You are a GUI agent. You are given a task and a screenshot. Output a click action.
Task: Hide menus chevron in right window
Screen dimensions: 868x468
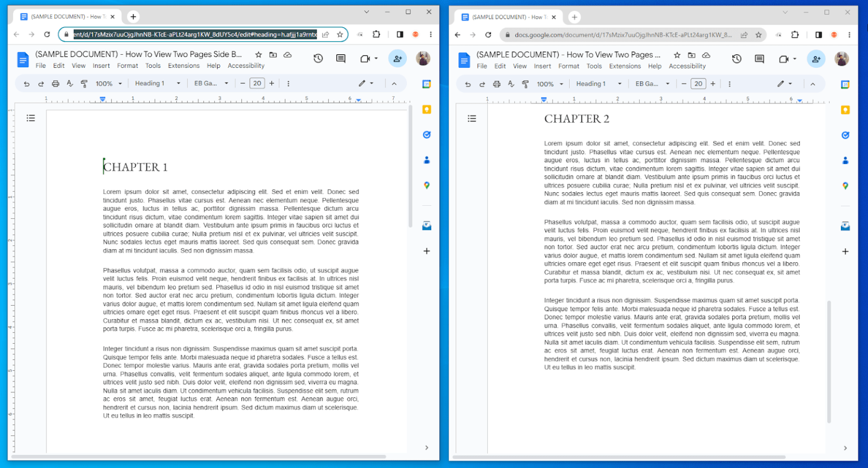point(813,84)
